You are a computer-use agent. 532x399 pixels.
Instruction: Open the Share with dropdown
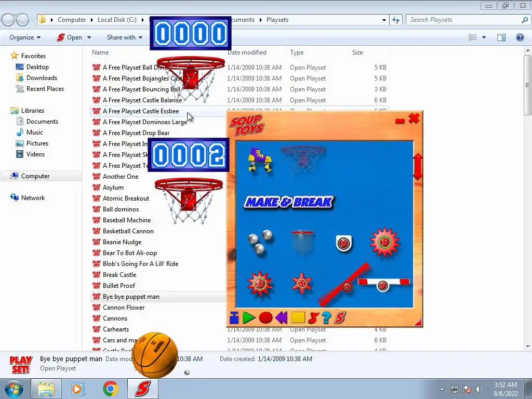click(124, 37)
